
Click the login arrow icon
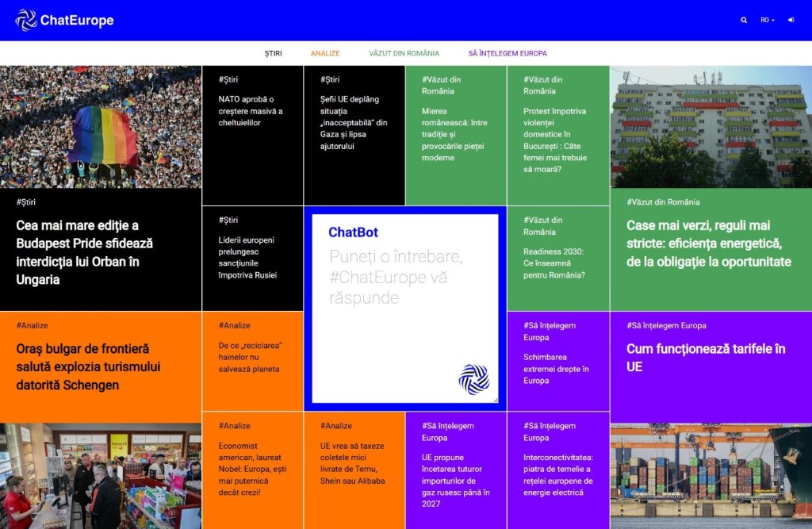tap(791, 21)
